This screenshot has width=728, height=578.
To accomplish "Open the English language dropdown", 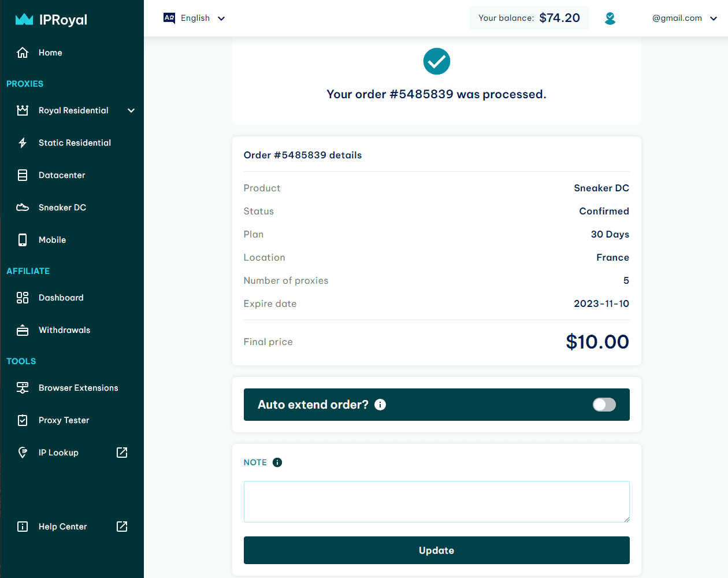I will (195, 18).
